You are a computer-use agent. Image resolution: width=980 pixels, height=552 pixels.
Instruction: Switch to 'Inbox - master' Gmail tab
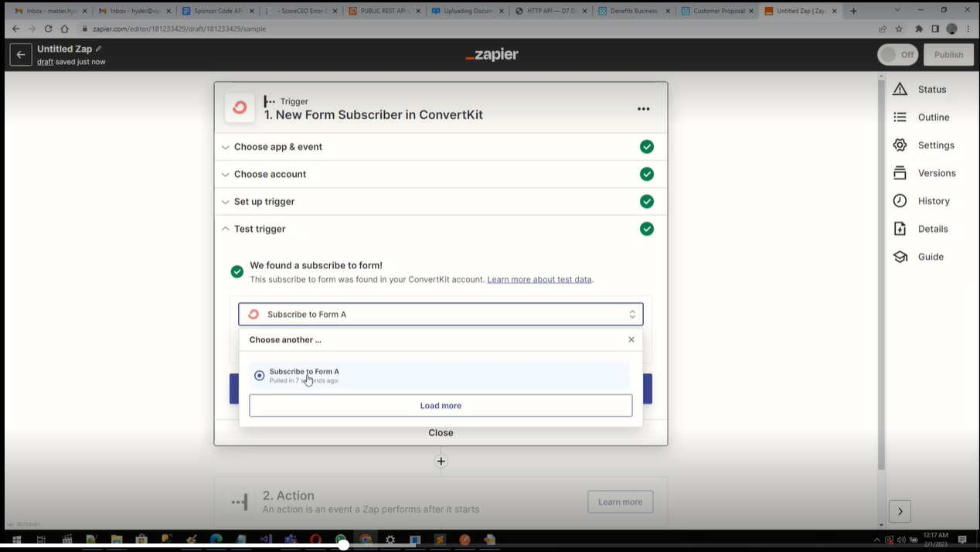(x=51, y=11)
